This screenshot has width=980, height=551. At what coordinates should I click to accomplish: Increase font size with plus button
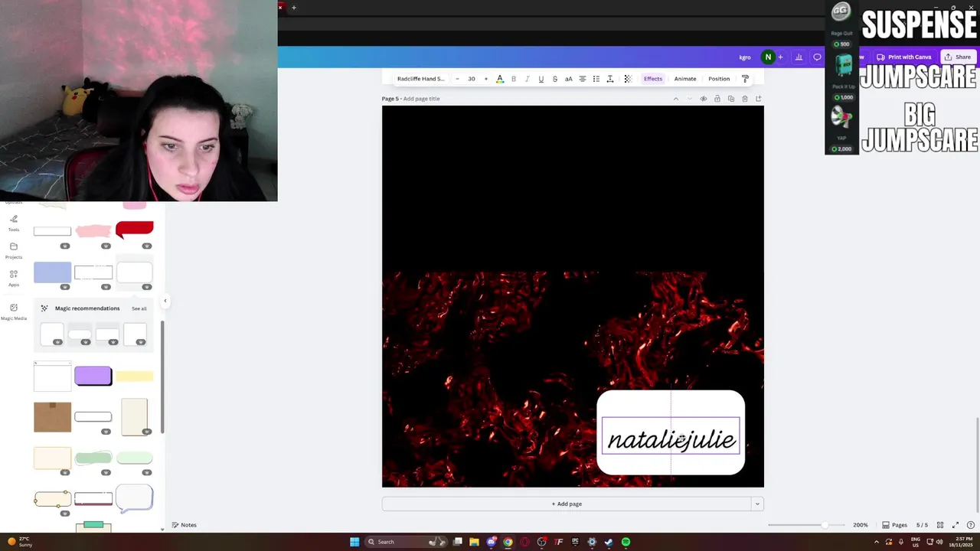click(485, 79)
